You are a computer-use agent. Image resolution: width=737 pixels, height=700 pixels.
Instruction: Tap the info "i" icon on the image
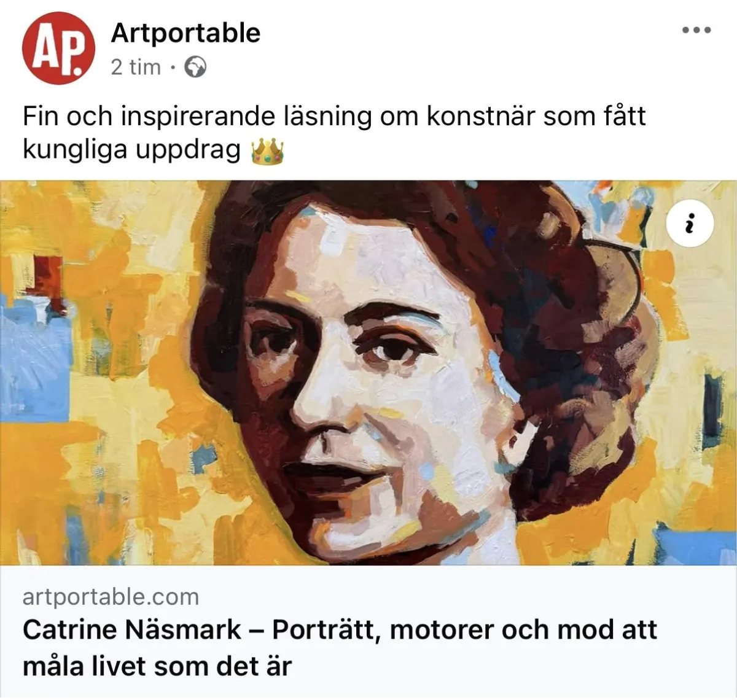tap(690, 224)
